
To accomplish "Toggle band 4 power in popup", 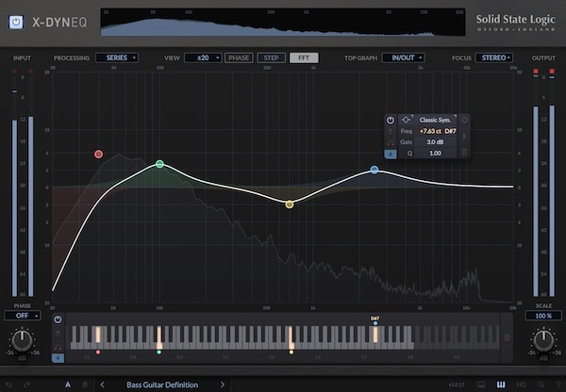I will pyautogui.click(x=390, y=120).
